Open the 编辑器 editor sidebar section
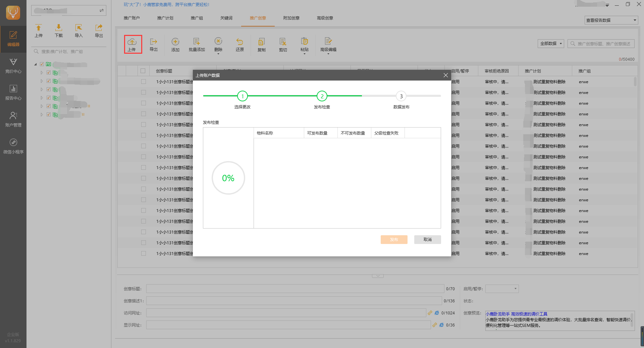This screenshot has width=644, height=348. [13, 39]
